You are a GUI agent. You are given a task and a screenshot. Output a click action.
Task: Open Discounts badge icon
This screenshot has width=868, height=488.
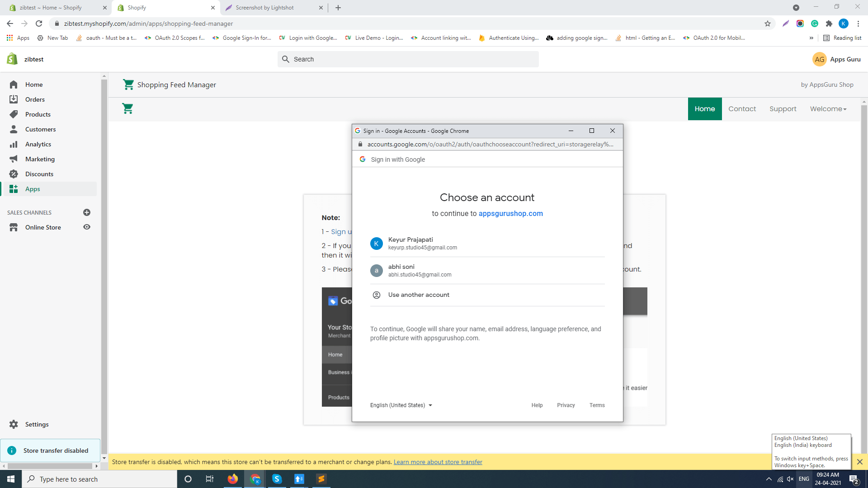click(14, 174)
